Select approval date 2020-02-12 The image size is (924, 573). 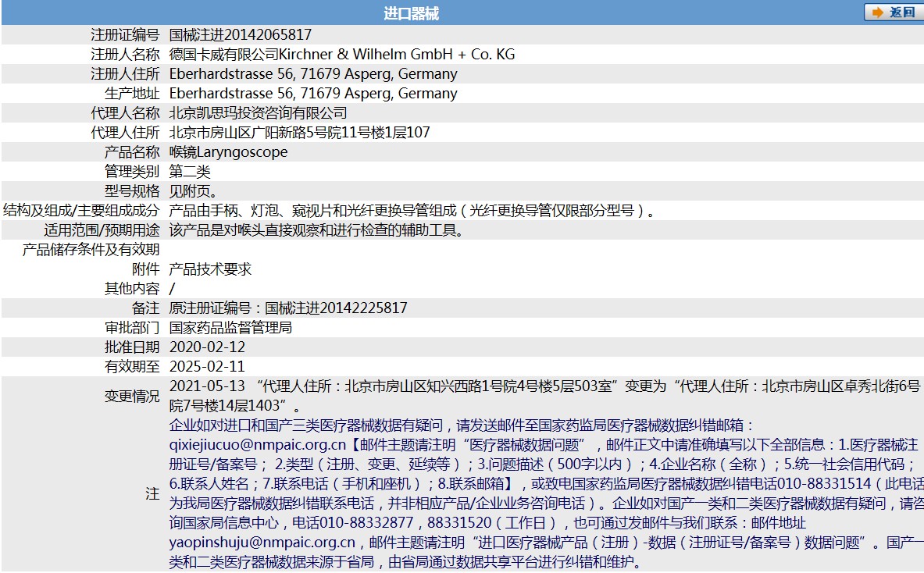coord(208,347)
